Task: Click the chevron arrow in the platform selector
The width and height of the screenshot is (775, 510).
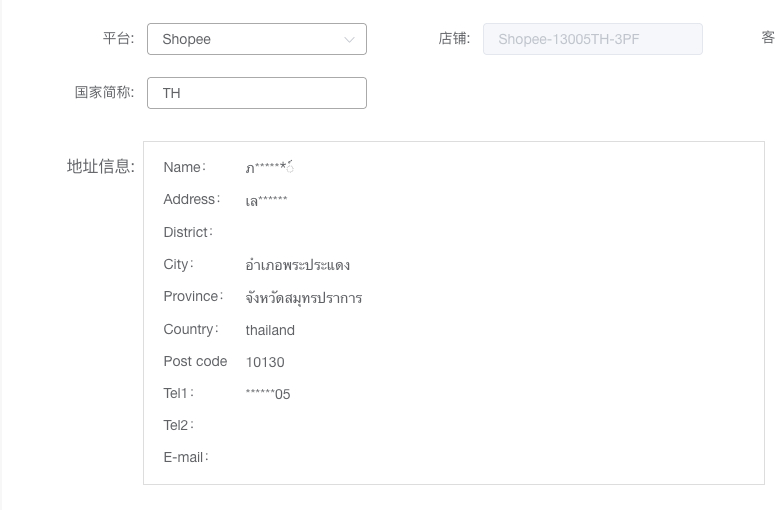Action: pyautogui.click(x=349, y=40)
